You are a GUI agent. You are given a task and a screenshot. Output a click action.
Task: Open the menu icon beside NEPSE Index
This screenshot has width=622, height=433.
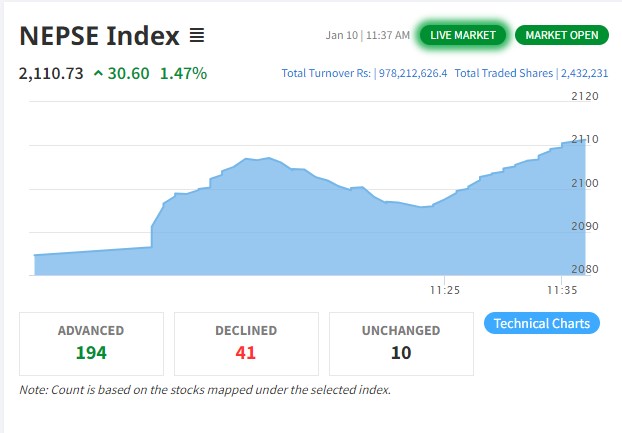tap(197, 36)
